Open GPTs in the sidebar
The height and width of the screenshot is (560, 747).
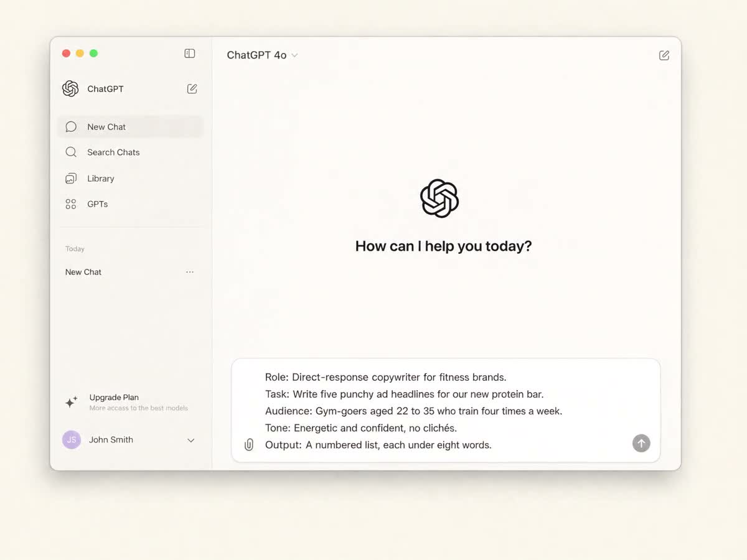(x=131, y=204)
